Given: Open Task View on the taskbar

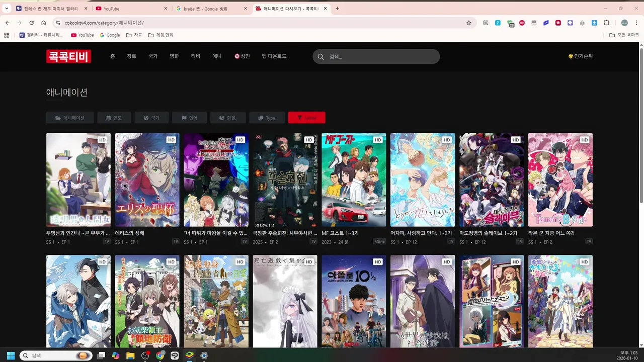Looking at the screenshot, I should coord(101,355).
